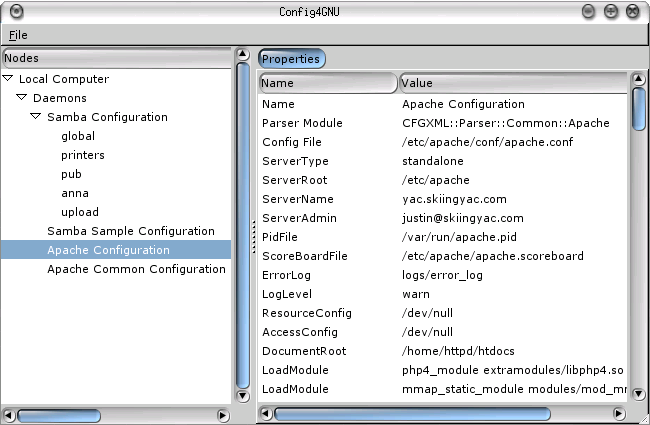
Task: Select the printers tree item
Action: [82, 155]
